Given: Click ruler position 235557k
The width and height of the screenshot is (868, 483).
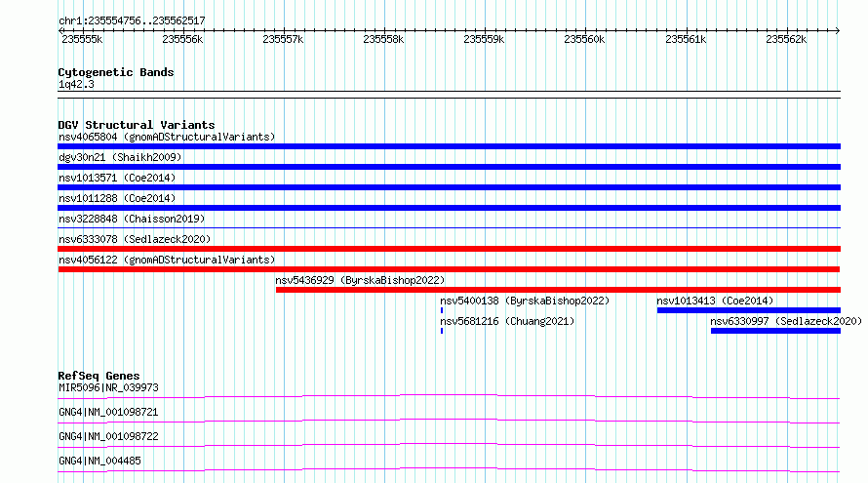Looking at the screenshot, I should point(283,39).
